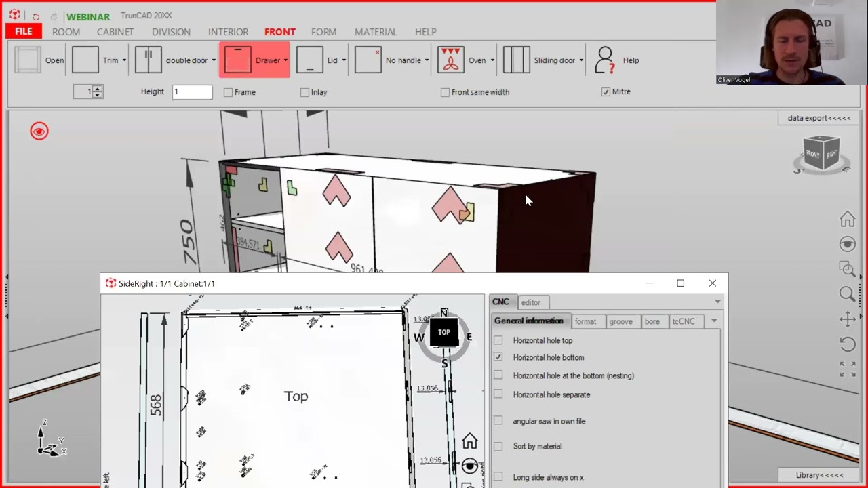Click the Library<<<<< button

click(x=819, y=475)
